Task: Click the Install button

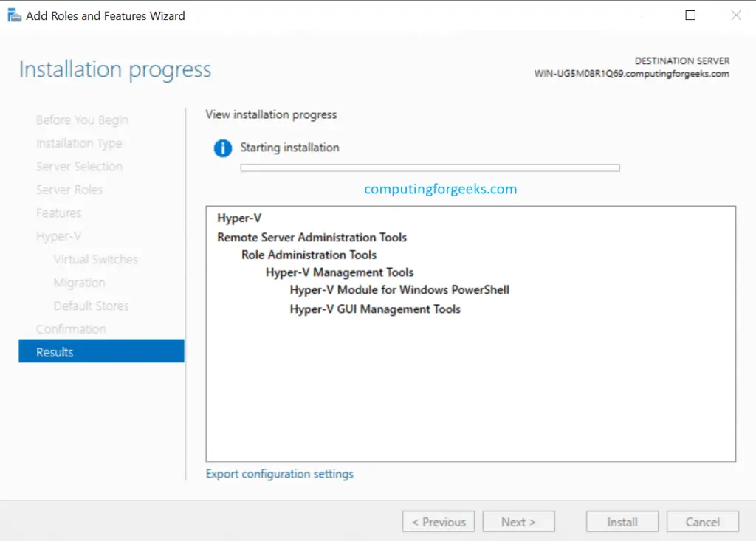Action: point(622,522)
